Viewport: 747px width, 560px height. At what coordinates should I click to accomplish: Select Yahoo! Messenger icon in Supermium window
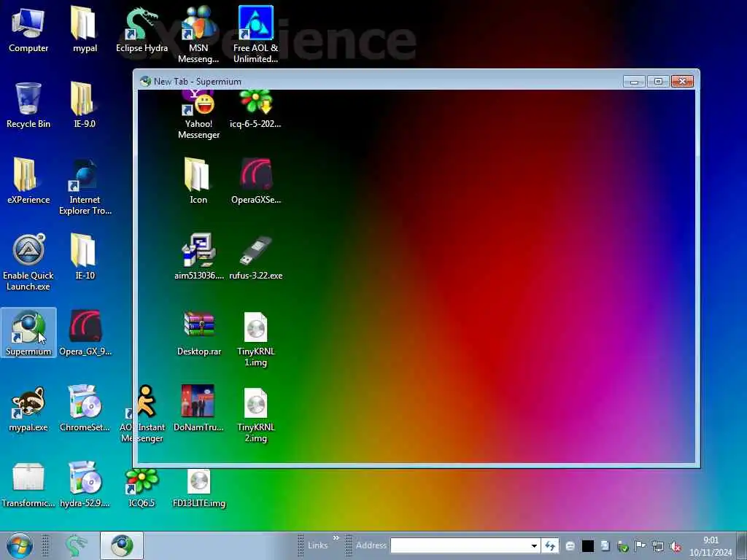(x=198, y=114)
